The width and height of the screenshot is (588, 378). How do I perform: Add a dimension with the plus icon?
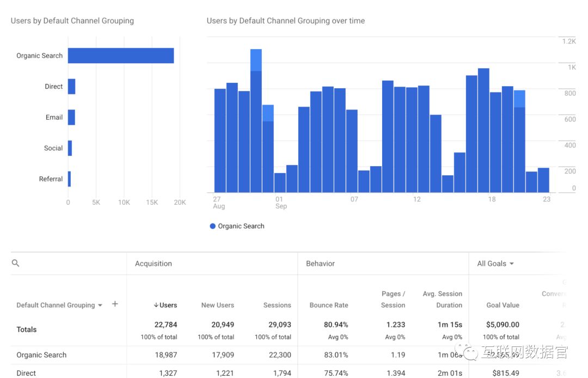point(115,304)
